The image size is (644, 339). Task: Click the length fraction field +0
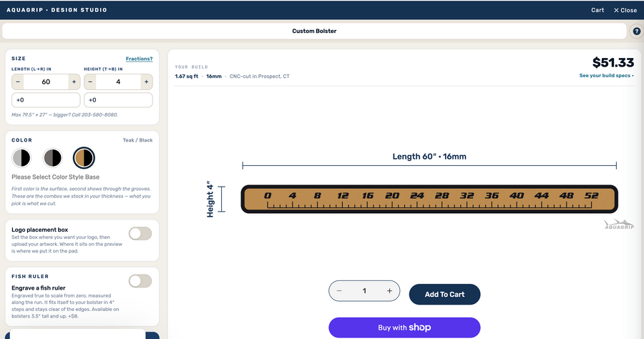46,99
